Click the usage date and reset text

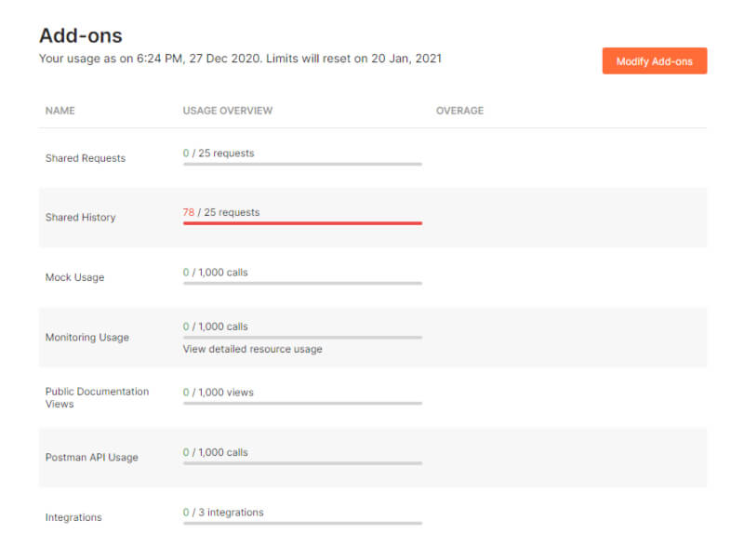click(240, 59)
